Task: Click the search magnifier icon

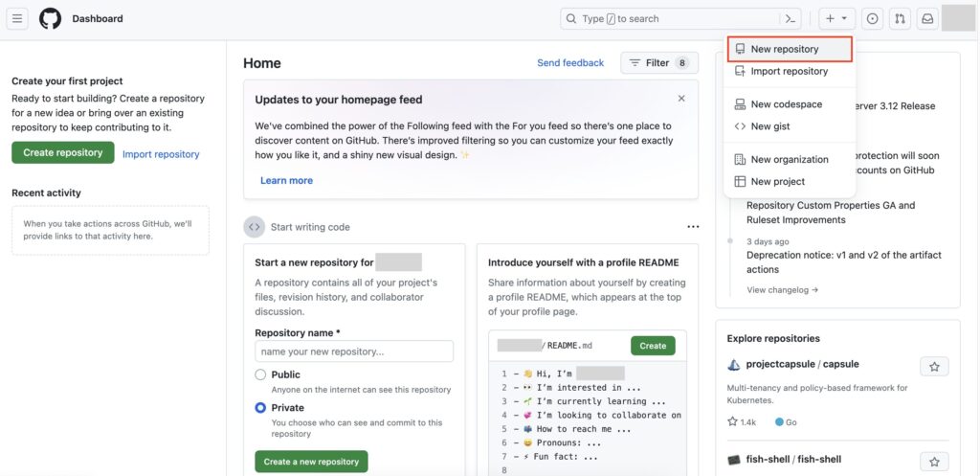Action: [570, 19]
